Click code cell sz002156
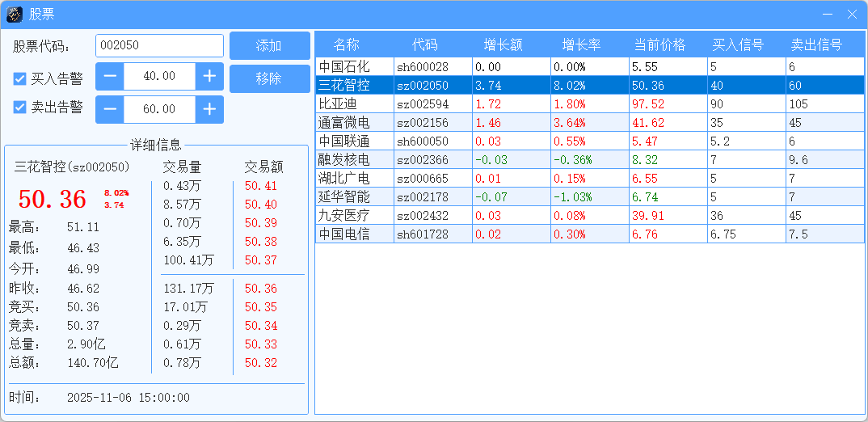 point(433,122)
